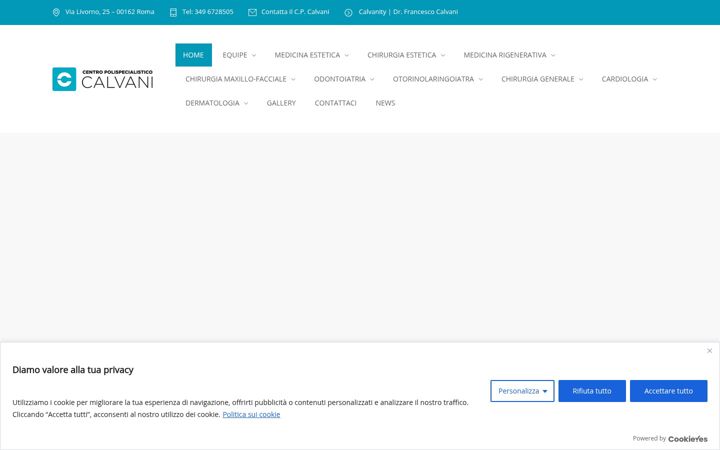Image resolution: width=720 pixels, height=450 pixels.
Task: Click the Personalizza cookie button
Action: pos(522,391)
